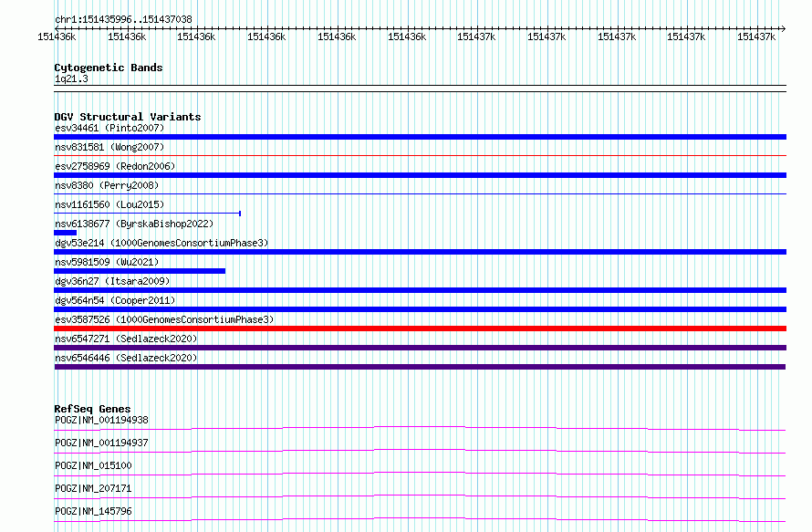Click the Cytogenetic Bands track title
The height and width of the screenshot is (532, 812).
tap(109, 68)
